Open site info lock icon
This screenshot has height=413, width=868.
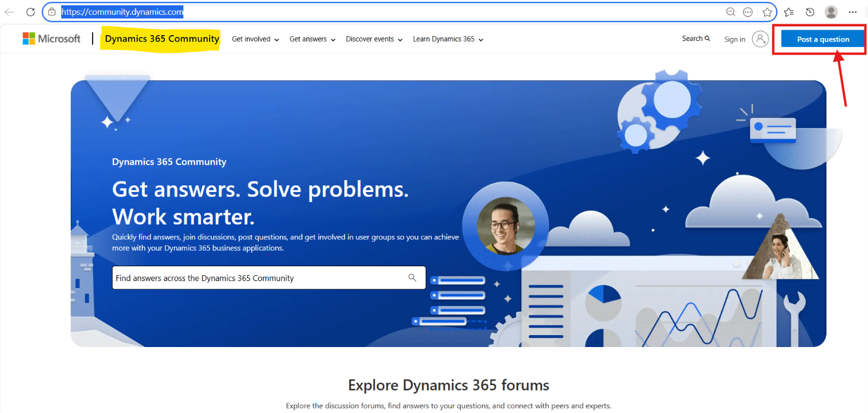point(52,12)
